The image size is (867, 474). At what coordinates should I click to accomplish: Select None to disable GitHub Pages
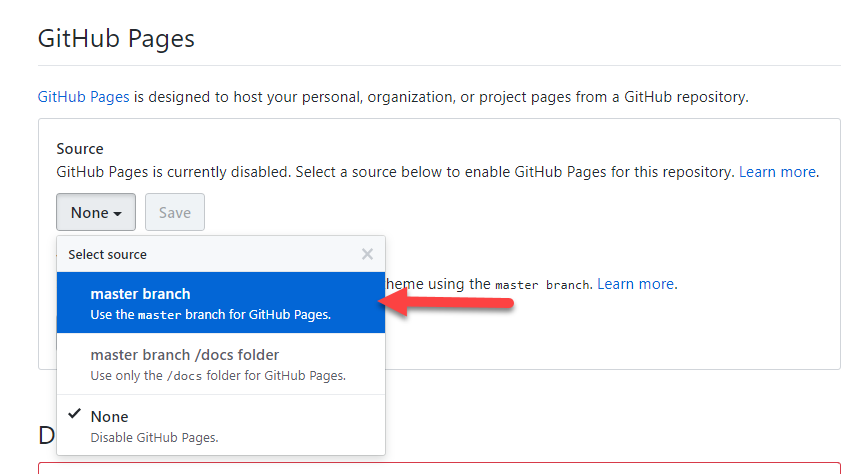click(x=221, y=425)
